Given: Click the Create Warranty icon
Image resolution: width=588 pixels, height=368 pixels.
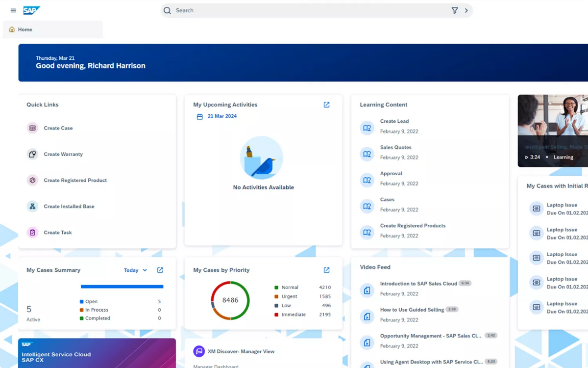Looking at the screenshot, I should [32, 154].
